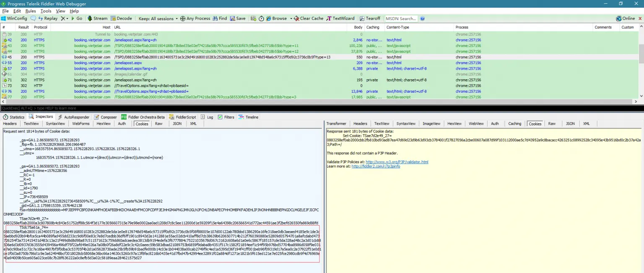Screen dimensions: 644x273
Task: Open the response Transformer tab
Action: (x=336, y=124)
